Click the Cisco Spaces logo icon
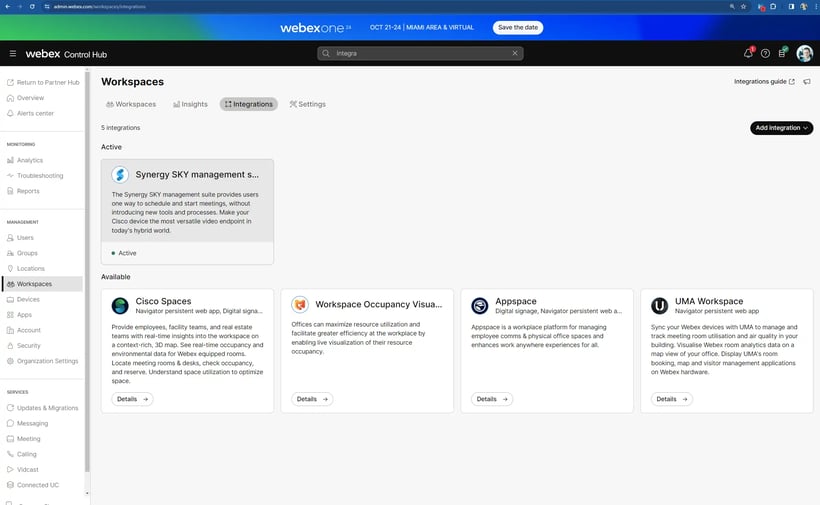The width and height of the screenshot is (820, 505). (x=120, y=305)
